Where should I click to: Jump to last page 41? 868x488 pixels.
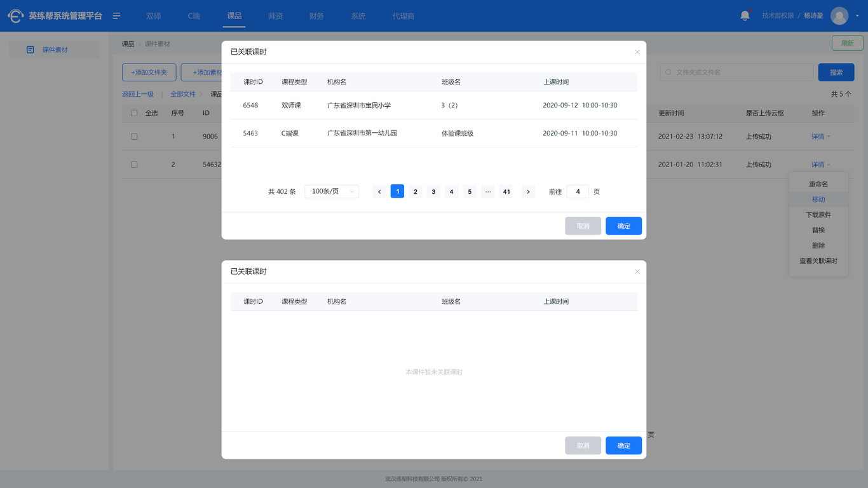(506, 191)
